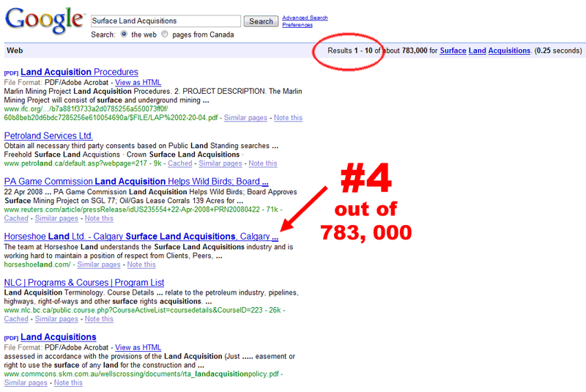This screenshot has height=392, width=586.
Task: View Land Acquisitions PDF as HTML
Action: [x=138, y=347]
